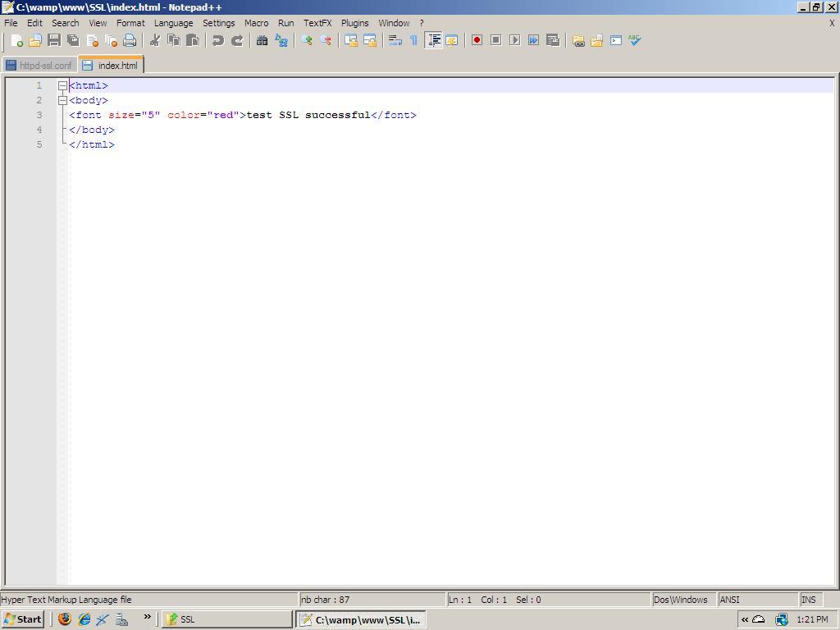This screenshot has height=630, width=840.
Task: Click the Find binoculars icon
Action: tap(262, 40)
